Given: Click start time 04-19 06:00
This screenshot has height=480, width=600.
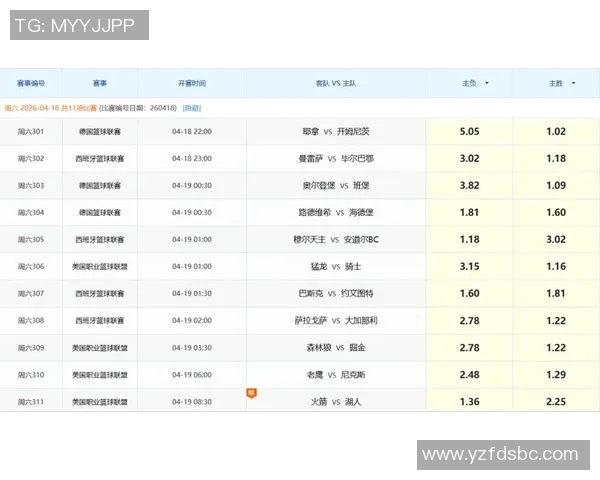Looking at the screenshot, I should (192, 375).
